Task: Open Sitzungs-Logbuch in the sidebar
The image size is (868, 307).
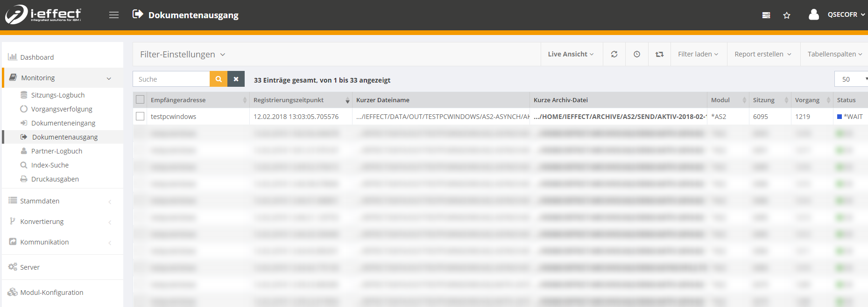Action: point(58,95)
